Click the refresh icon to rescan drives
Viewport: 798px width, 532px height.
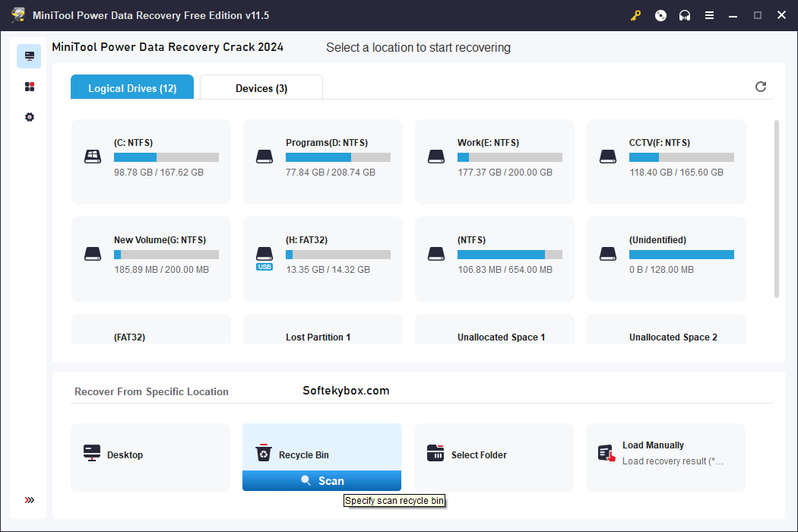coord(760,87)
